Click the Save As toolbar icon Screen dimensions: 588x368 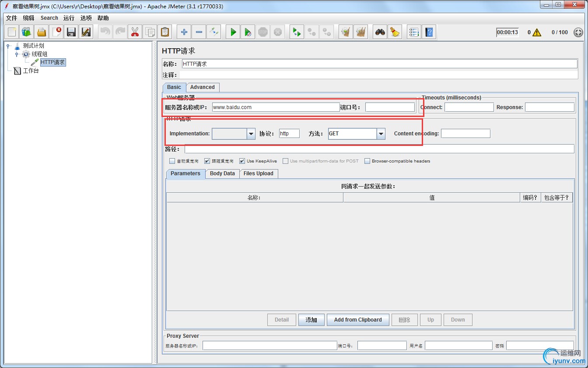click(x=86, y=32)
